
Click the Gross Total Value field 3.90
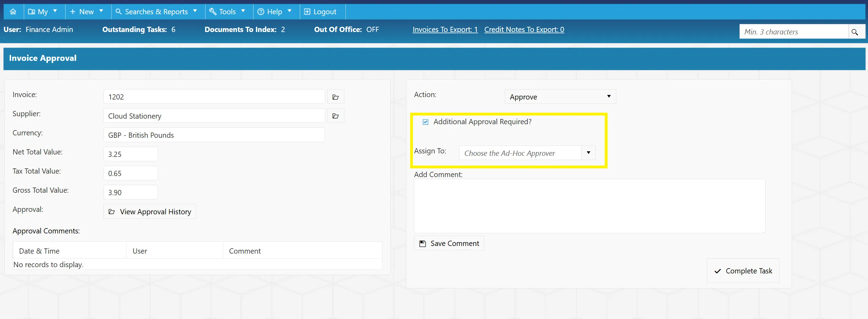pos(131,192)
